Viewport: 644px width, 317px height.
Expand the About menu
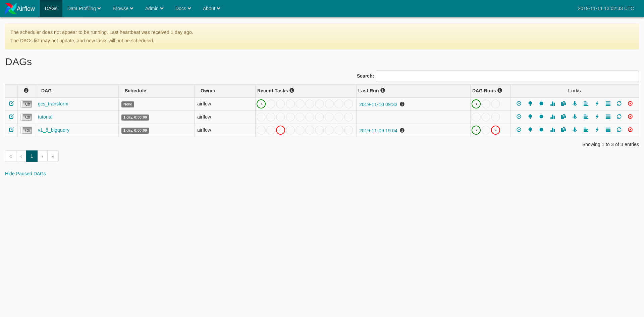pyautogui.click(x=212, y=8)
